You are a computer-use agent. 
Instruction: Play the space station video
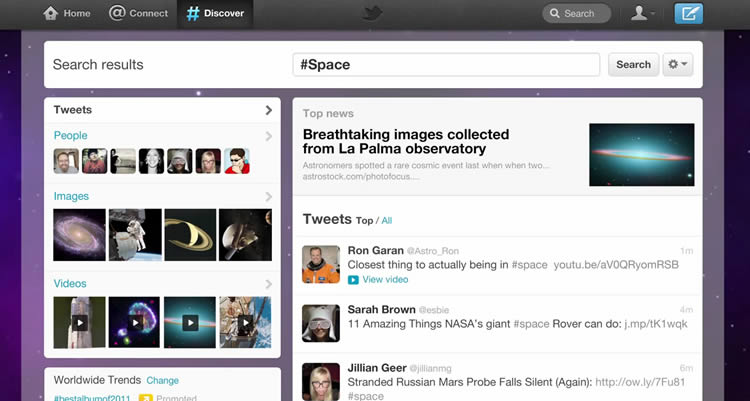tap(245, 323)
